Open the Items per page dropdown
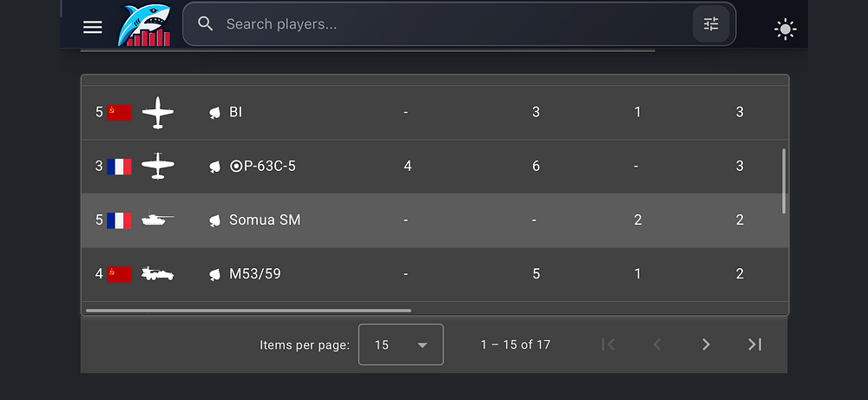The image size is (868, 400). 401,344
